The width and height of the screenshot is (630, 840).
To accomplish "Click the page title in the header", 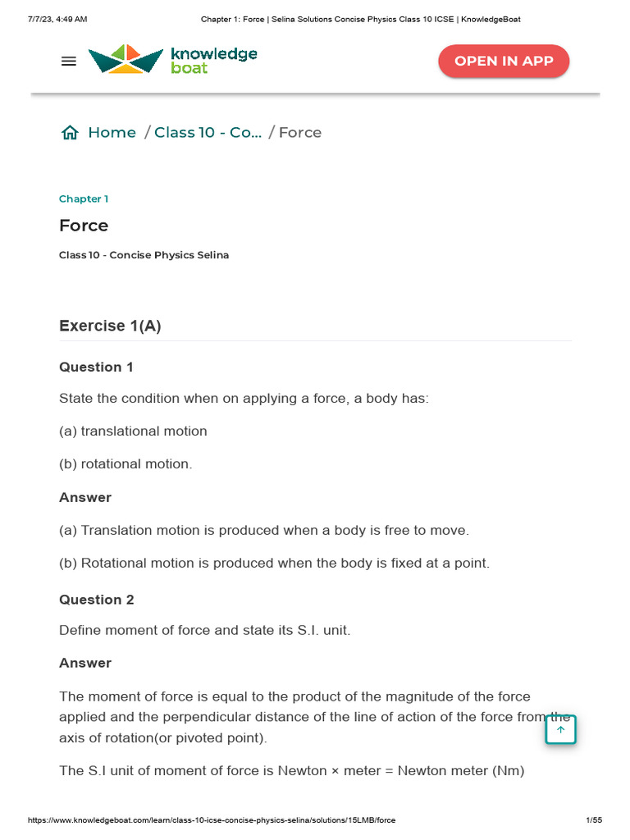I will click(315, 19).
